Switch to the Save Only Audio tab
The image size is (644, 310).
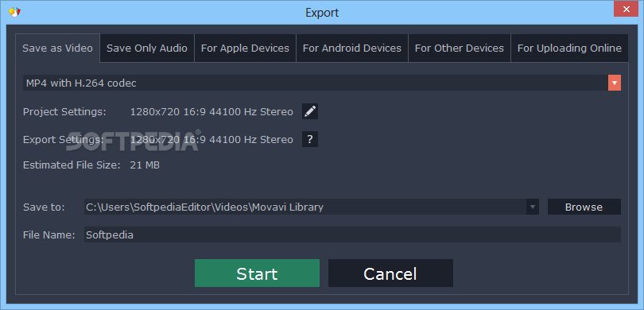click(147, 48)
